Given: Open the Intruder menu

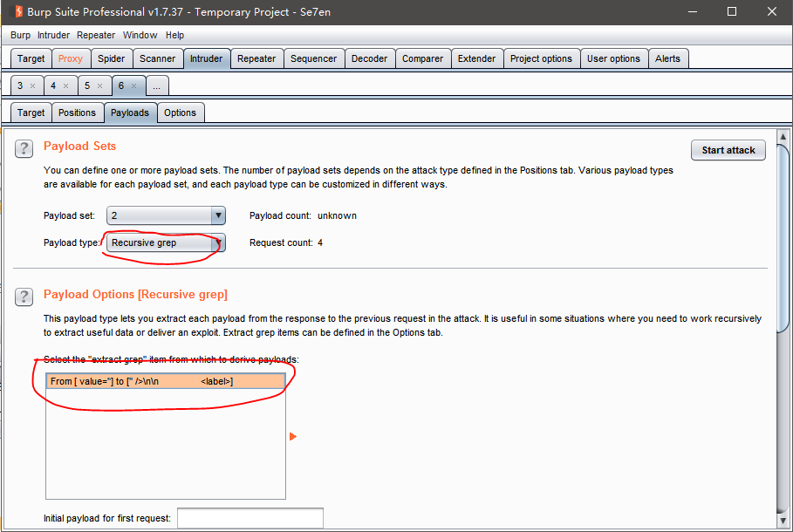Looking at the screenshot, I should (53, 36).
